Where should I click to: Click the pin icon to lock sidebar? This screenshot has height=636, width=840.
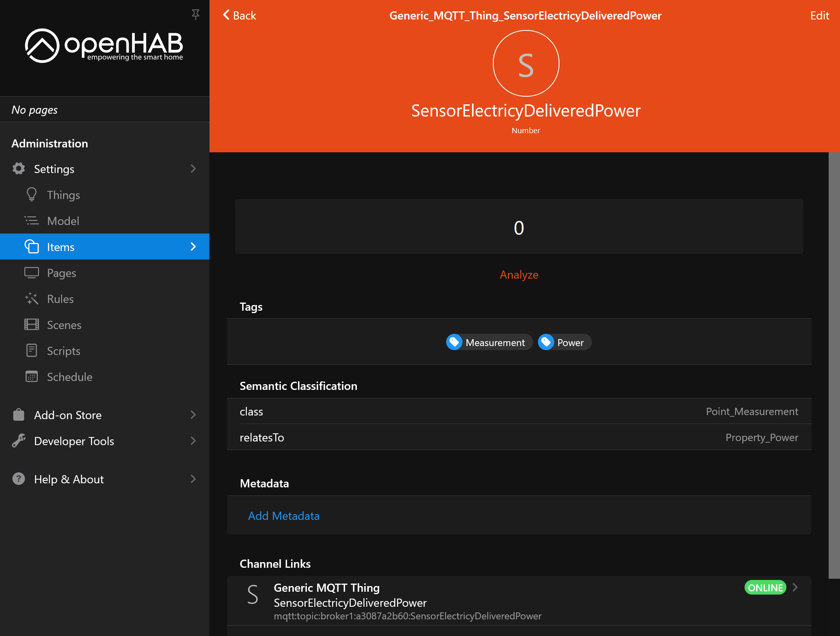pos(195,14)
